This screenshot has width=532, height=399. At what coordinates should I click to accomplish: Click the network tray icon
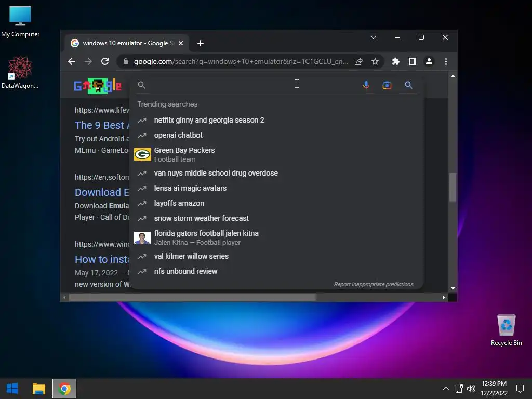point(458,389)
